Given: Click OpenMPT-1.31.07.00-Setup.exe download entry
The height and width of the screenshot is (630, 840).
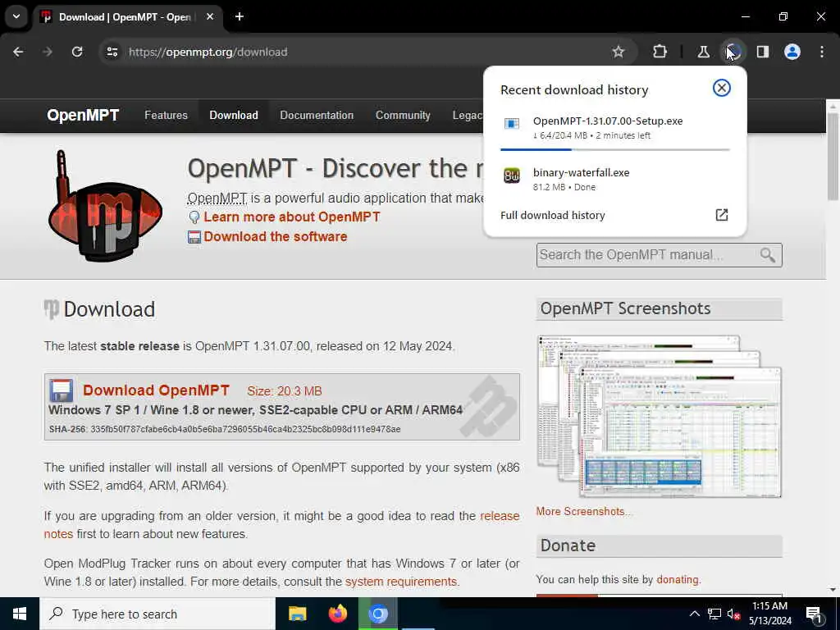Looking at the screenshot, I should tap(614, 127).
